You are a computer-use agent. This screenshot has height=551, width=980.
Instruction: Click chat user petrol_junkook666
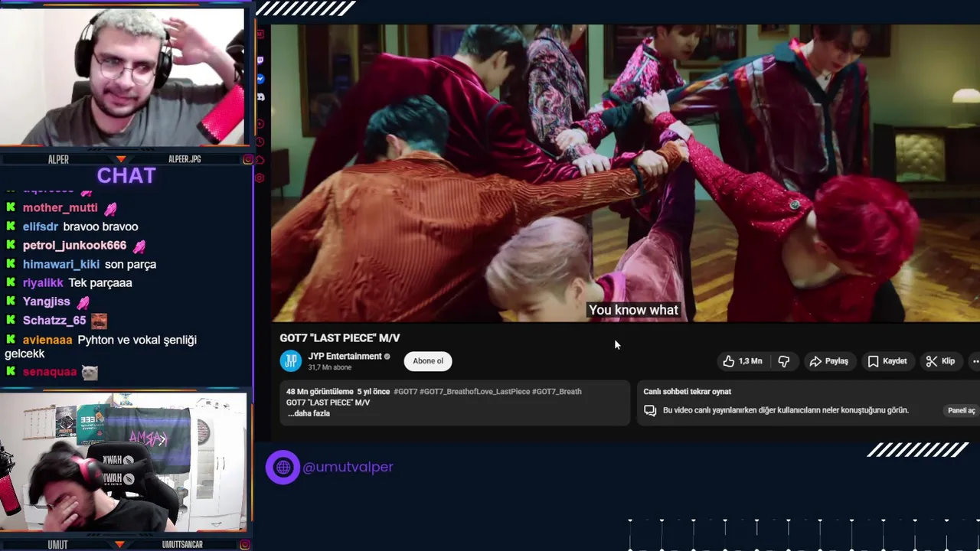pyautogui.click(x=74, y=246)
